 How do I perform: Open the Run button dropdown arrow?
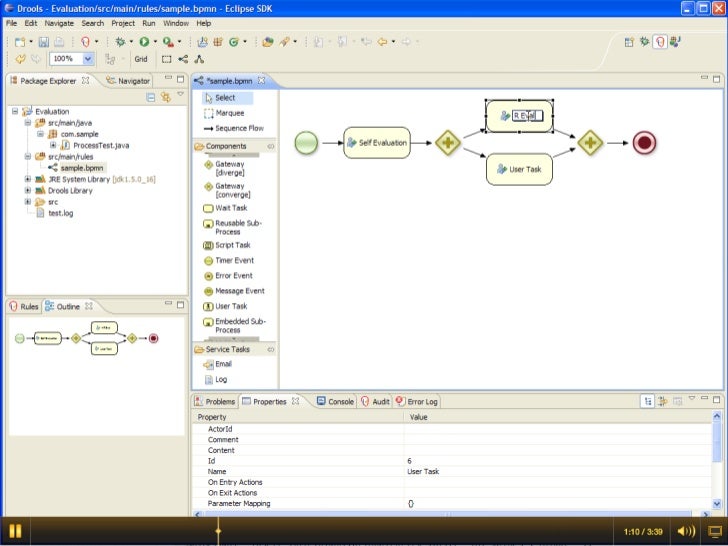point(155,42)
